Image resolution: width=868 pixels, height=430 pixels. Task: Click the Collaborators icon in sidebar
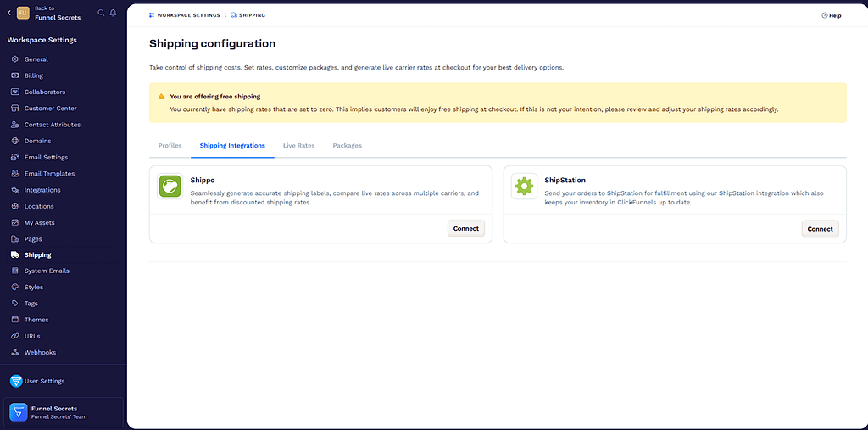click(15, 92)
